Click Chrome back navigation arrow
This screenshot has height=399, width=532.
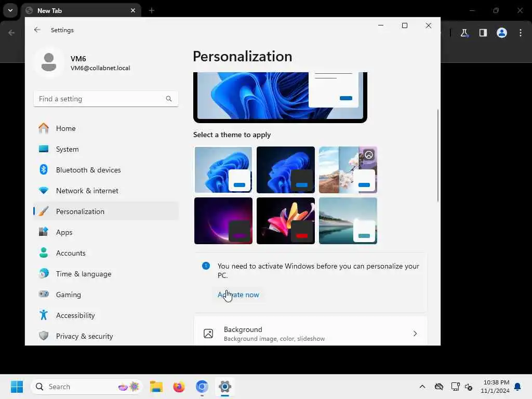pyautogui.click(x=11, y=33)
